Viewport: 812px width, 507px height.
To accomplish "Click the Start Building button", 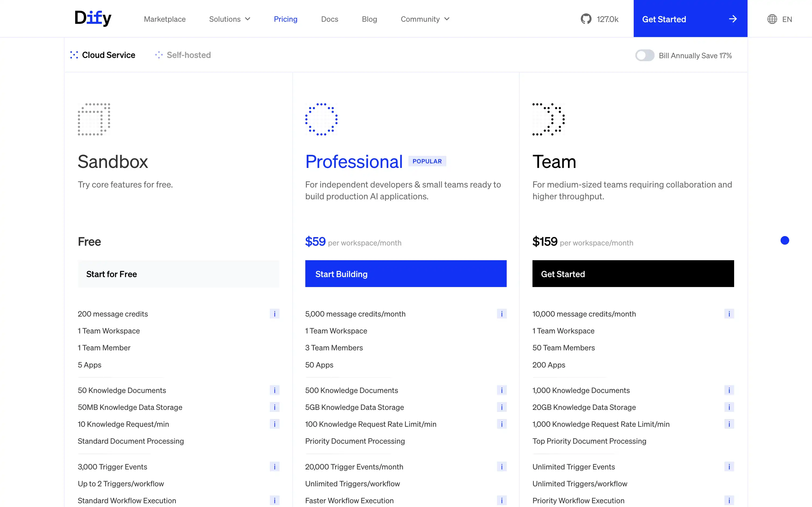I will [x=406, y=274].
